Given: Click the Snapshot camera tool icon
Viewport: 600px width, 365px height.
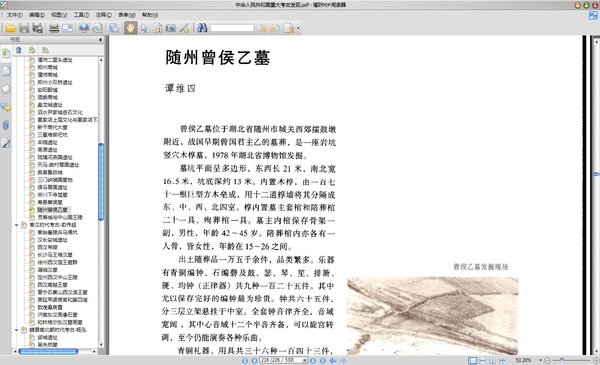Looking at the screenshot, I should [171, 28].
